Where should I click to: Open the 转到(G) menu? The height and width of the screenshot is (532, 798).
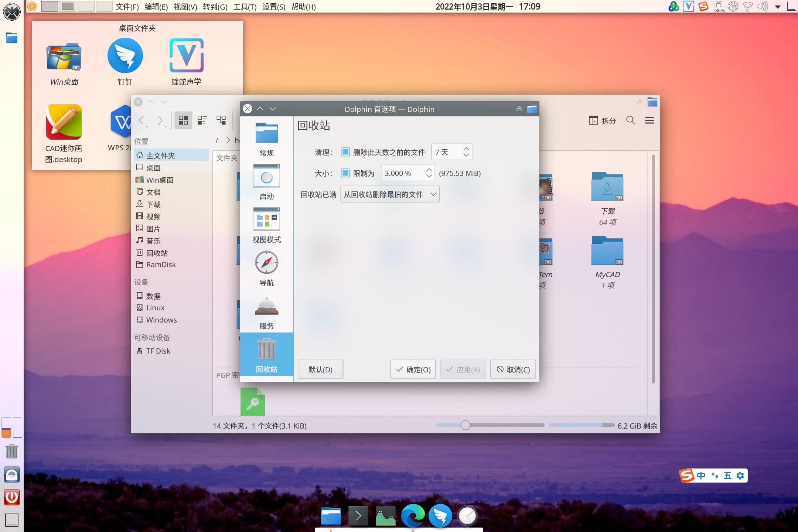click(215, 7)
